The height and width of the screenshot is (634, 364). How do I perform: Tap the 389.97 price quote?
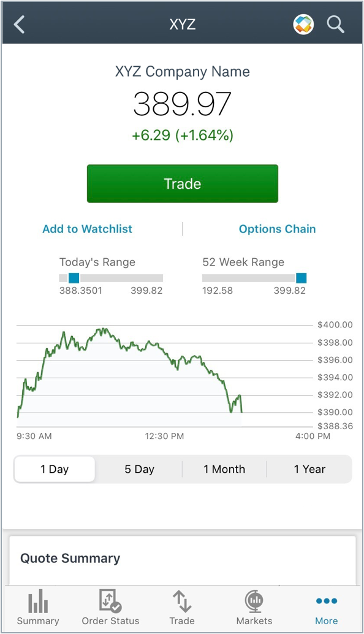click(x=182, y=104)
